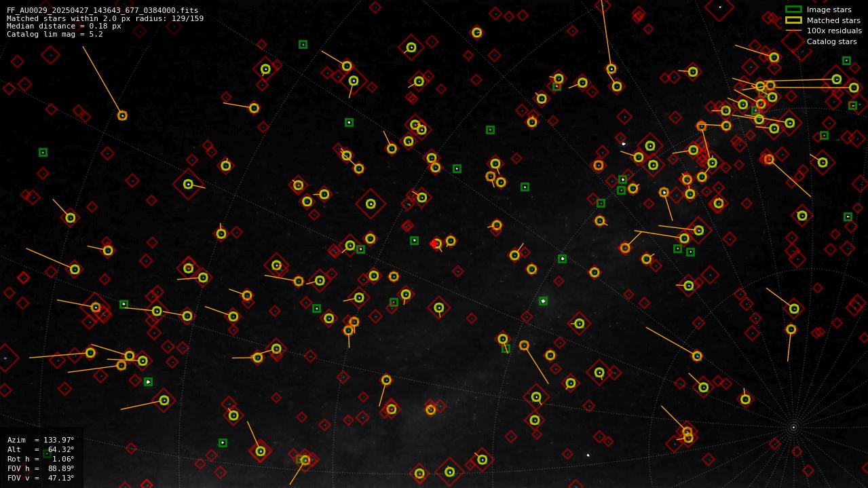Click the Rot h = 1.06° readout

point(41,459)
